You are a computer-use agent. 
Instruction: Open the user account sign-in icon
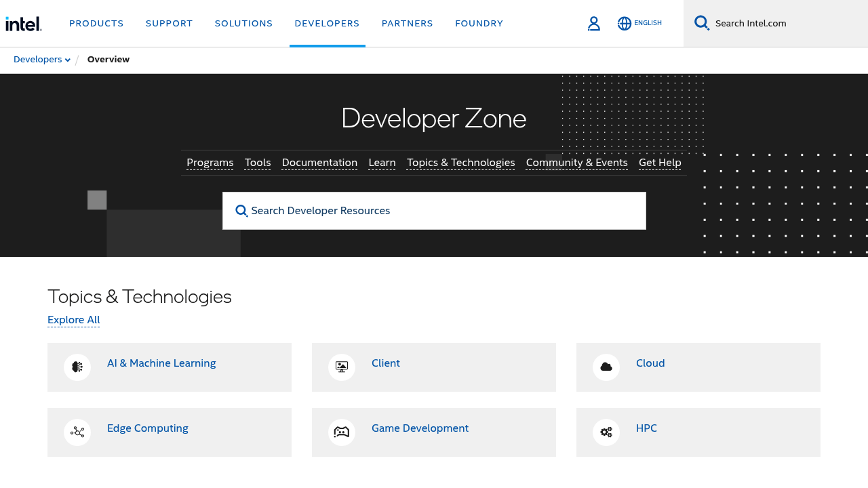pyautogui.click(x=593, y=24)
